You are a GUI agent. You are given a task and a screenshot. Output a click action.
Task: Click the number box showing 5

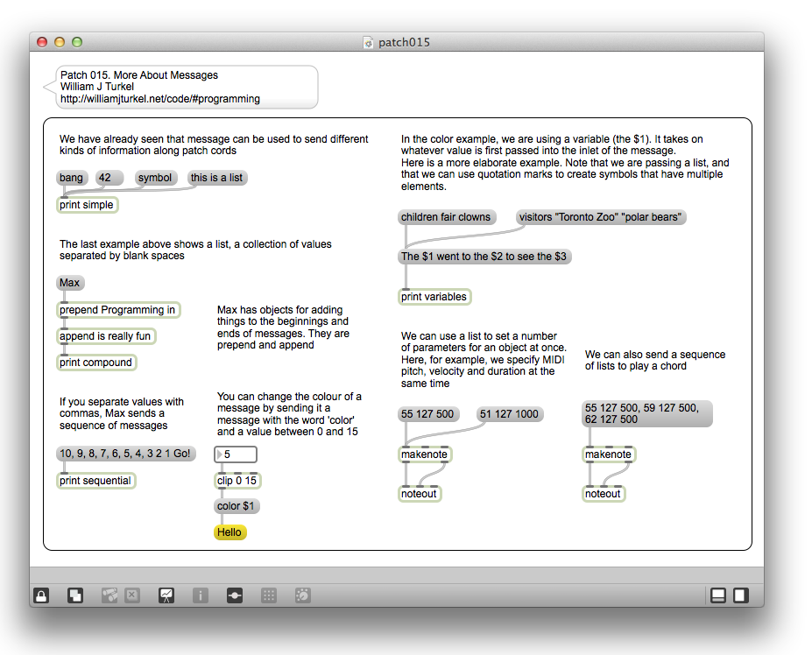coord(237,454)
